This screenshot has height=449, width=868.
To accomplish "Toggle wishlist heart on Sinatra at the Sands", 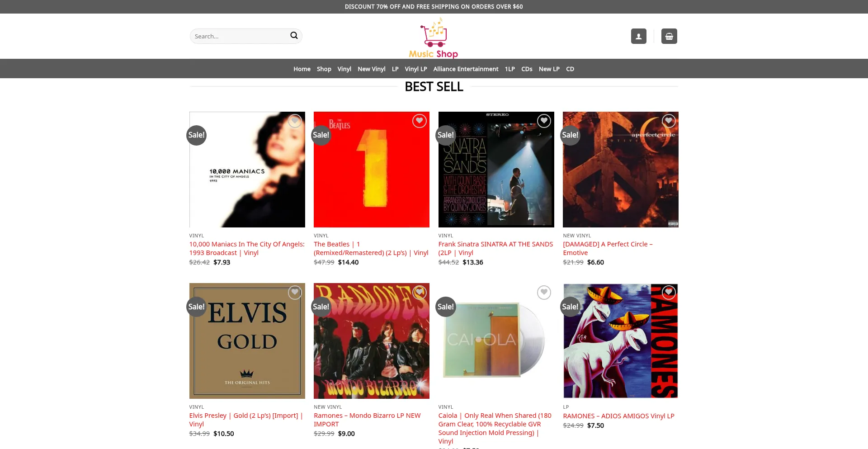I will click(x=544, y=121).
